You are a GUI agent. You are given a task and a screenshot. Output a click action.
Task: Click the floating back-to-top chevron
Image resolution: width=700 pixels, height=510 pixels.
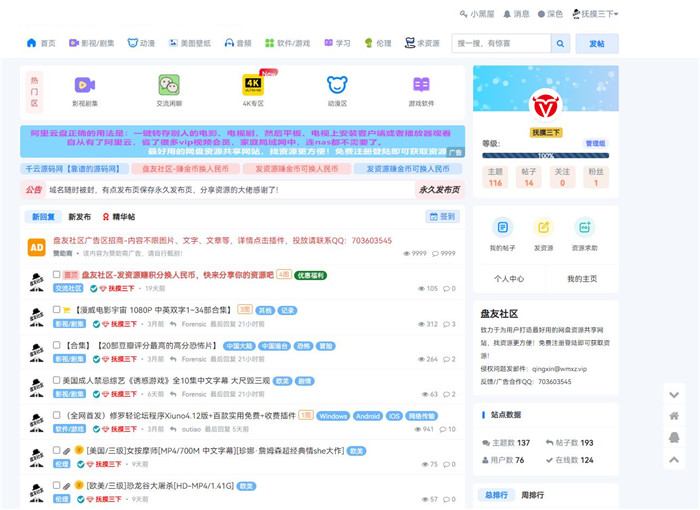(x=674, y=459)
